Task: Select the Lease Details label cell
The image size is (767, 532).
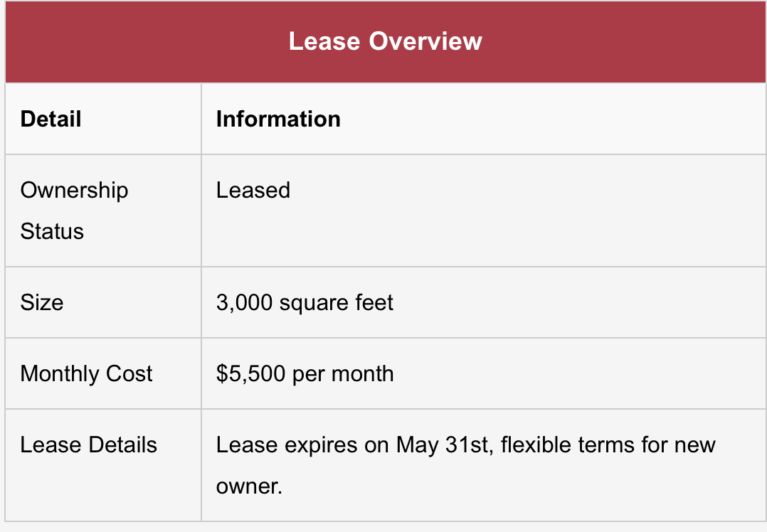Action: coord(88,445)
